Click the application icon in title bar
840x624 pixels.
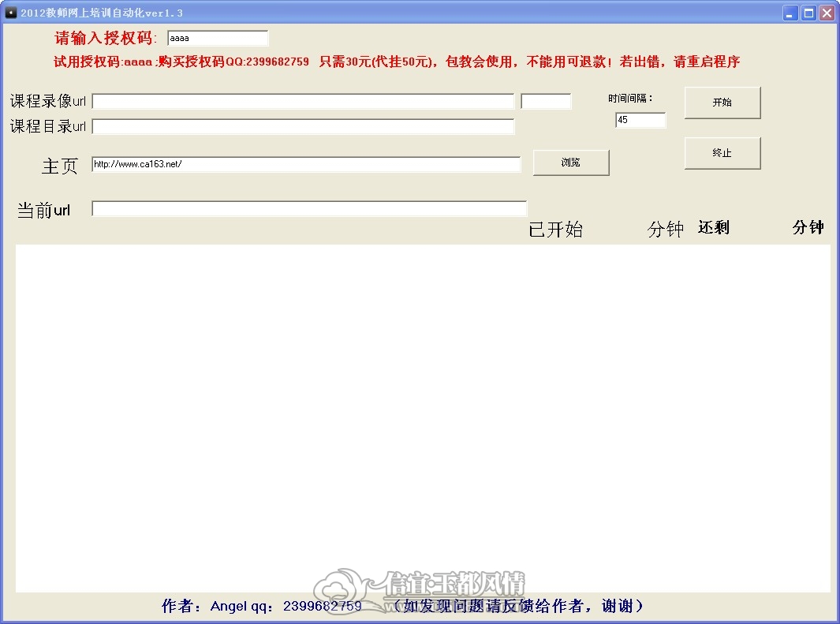(11, 13)
